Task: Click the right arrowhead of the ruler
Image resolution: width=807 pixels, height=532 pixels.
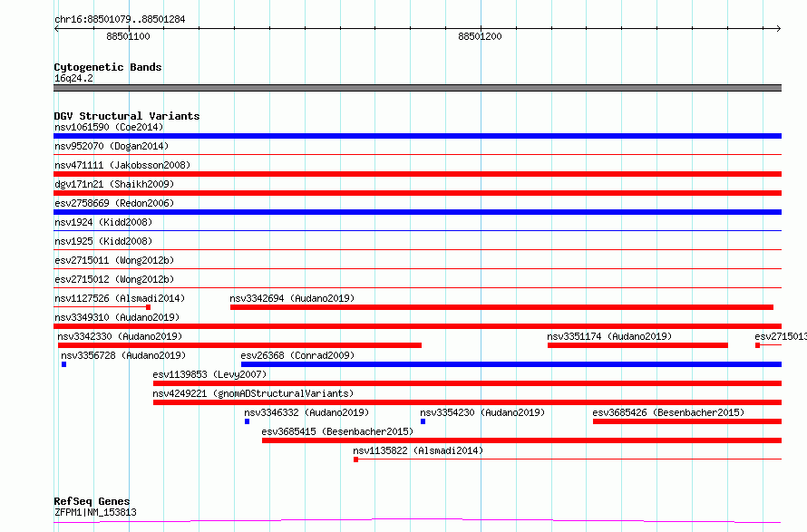Action: [779, 29]
